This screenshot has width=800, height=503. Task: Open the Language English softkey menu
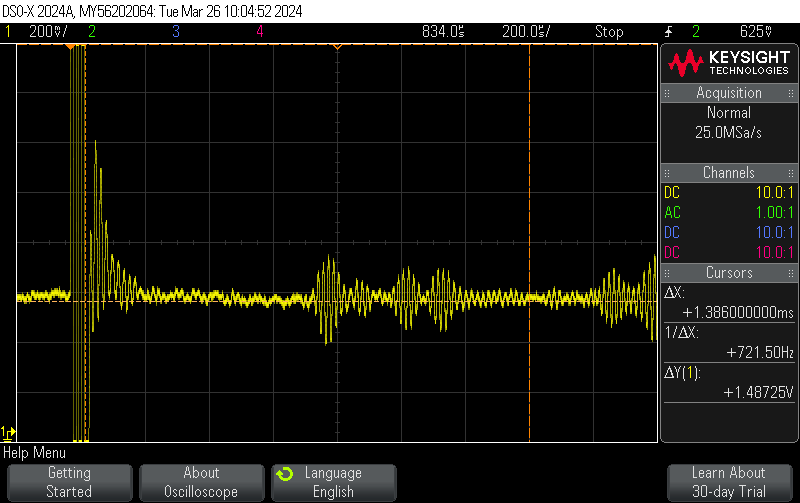pyautogui.click(x=333, y=482)
